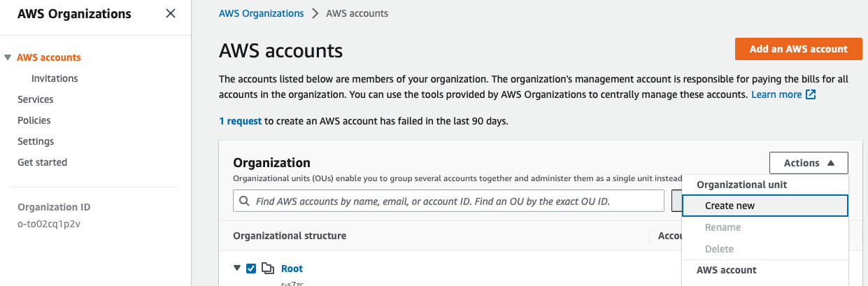
Task: Open the Learn more link
Action: coord(776,94)
